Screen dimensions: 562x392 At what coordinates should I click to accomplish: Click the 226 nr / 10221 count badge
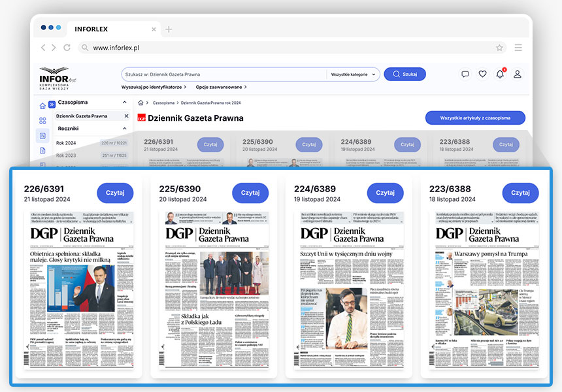[114, 143]
